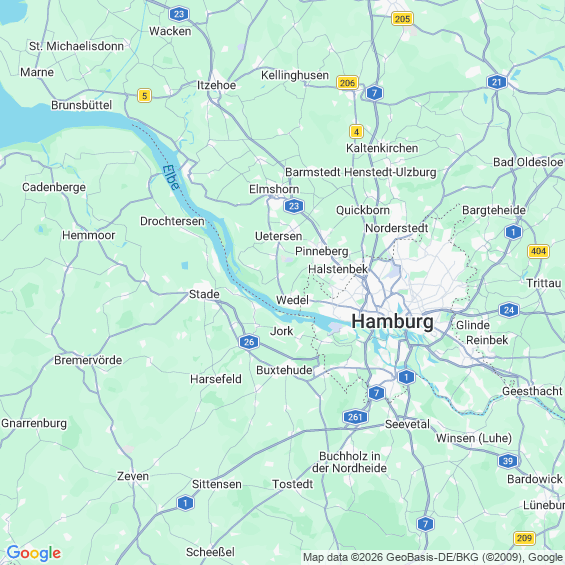Select the Stade town label
This screenshot has height=565, width=565.
pyautogui.click(x=204, y=294)
